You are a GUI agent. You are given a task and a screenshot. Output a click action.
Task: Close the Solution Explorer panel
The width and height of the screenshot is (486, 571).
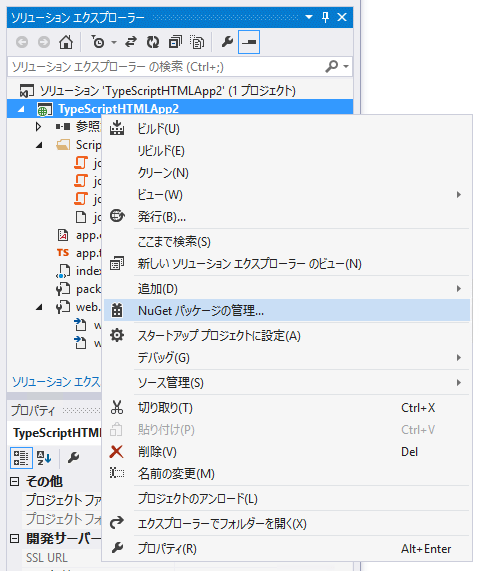(342, 17)
